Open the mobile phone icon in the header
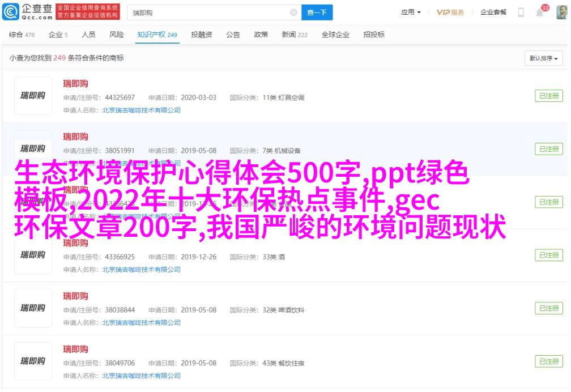This screenshot has height=392, width=571. point(521,12)
